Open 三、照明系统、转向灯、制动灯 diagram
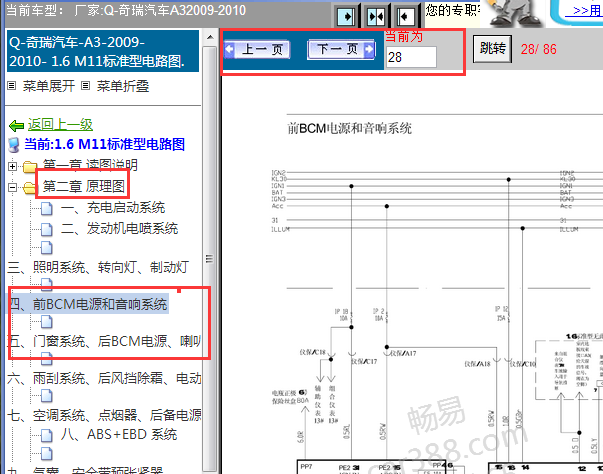The height and width of the screenshot is (474, 603). pyautogui.click(x=98, y=267)
